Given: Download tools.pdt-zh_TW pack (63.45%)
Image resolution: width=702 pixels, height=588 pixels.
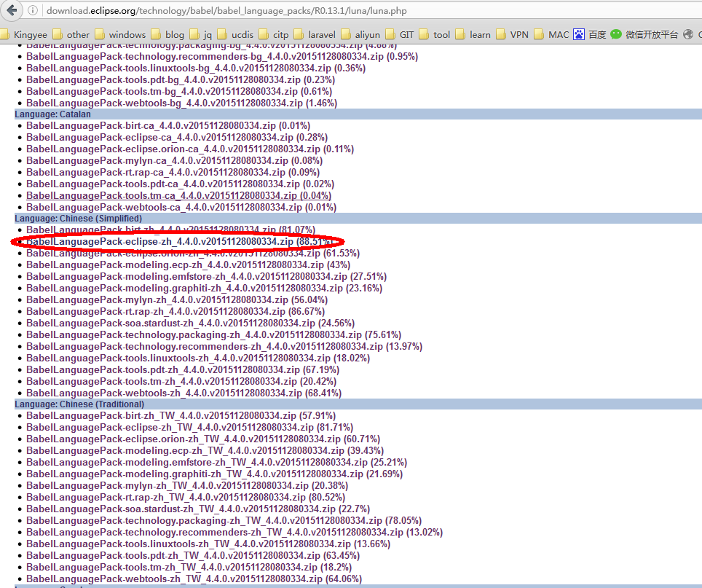Looking at the screenshot, I should coord(193,555).
